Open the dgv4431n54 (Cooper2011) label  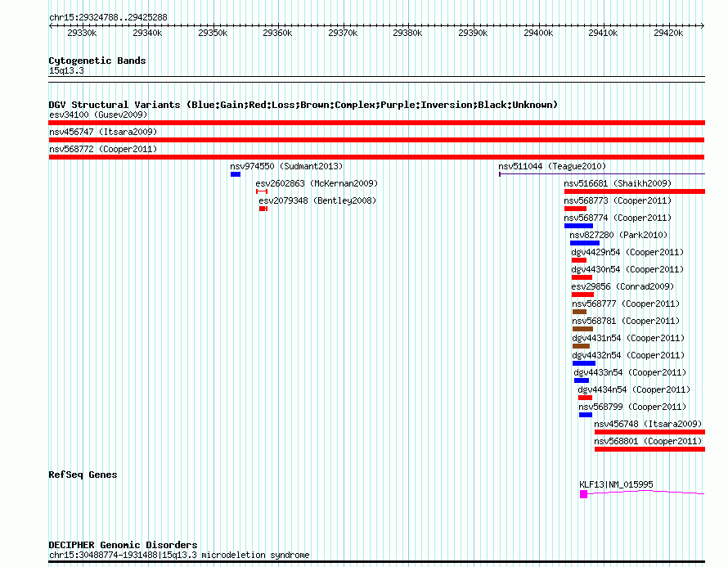pos(628,338)
